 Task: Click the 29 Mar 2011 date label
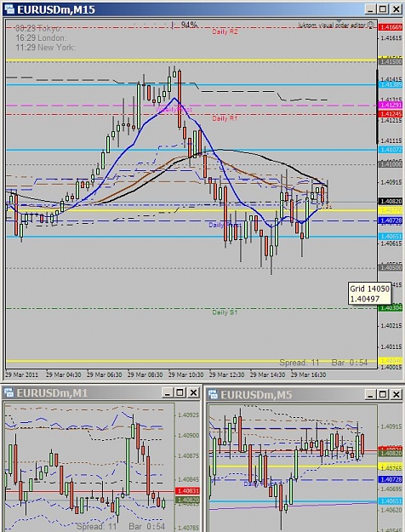(22, 375)
